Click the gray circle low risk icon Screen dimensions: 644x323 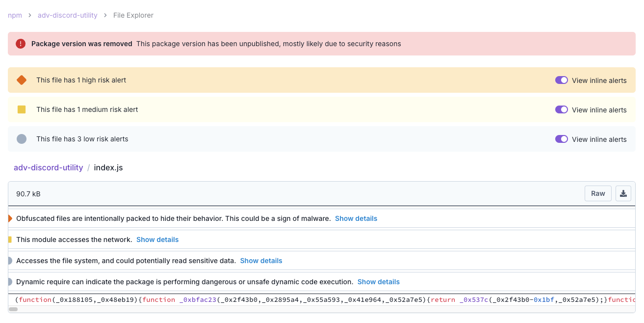[22, 139]
